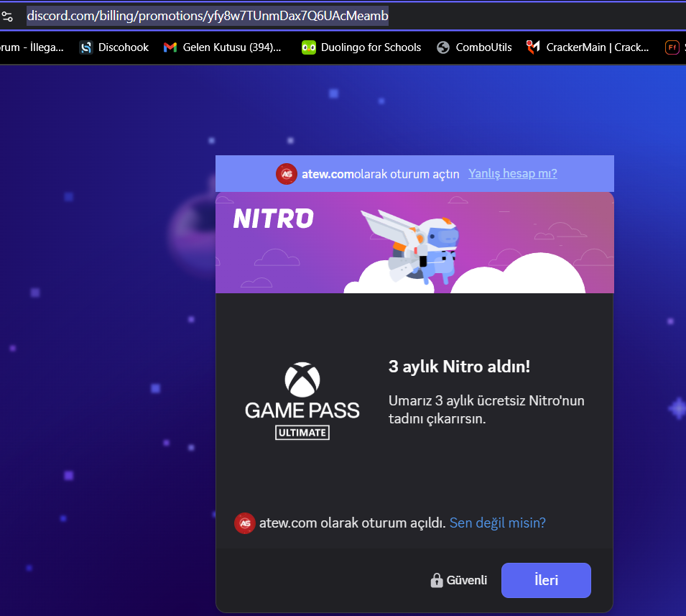This screenshot has width=686, height=616.
Task: Click the Duolingo owl favicon
Action: tap(309, 47)
